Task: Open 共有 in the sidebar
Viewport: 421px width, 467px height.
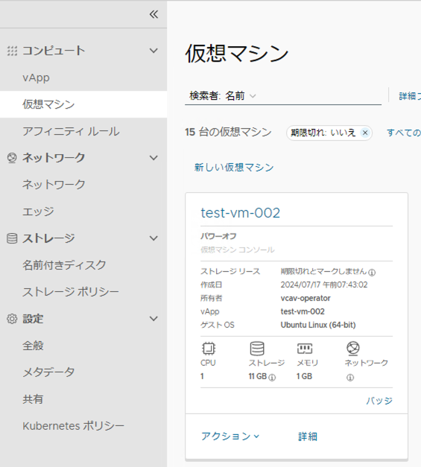Action: (x=33, y=399)
